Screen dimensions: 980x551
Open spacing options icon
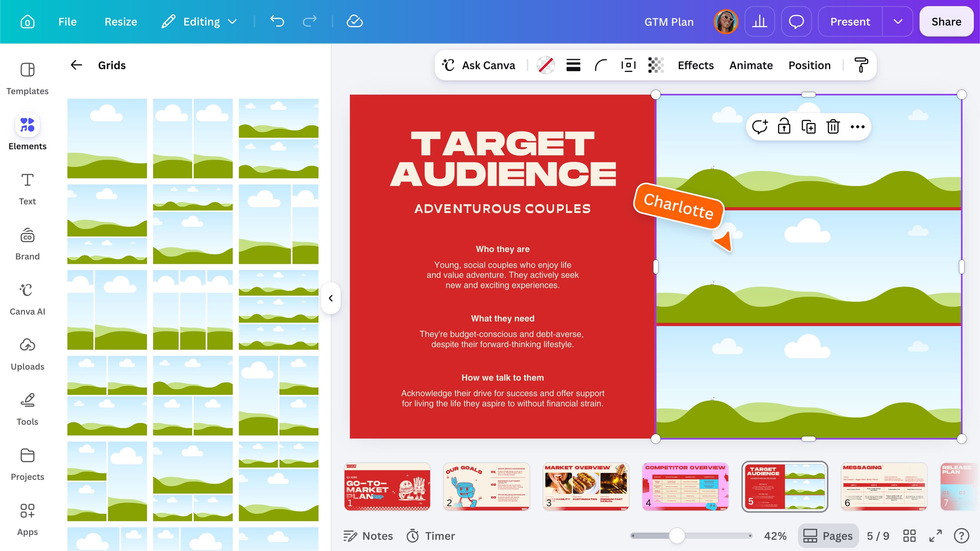click(628, 65)
